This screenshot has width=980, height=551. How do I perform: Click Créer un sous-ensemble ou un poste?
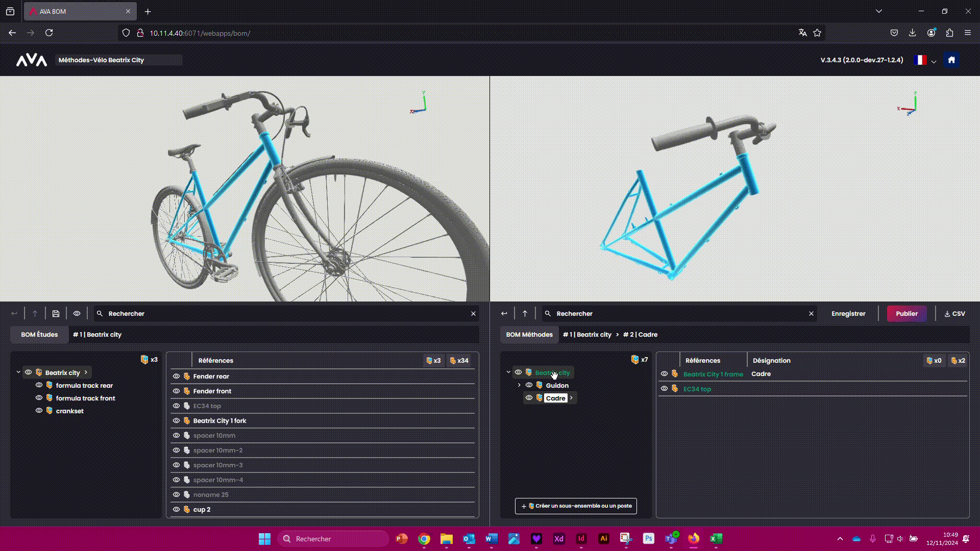(x=576, y=506)
